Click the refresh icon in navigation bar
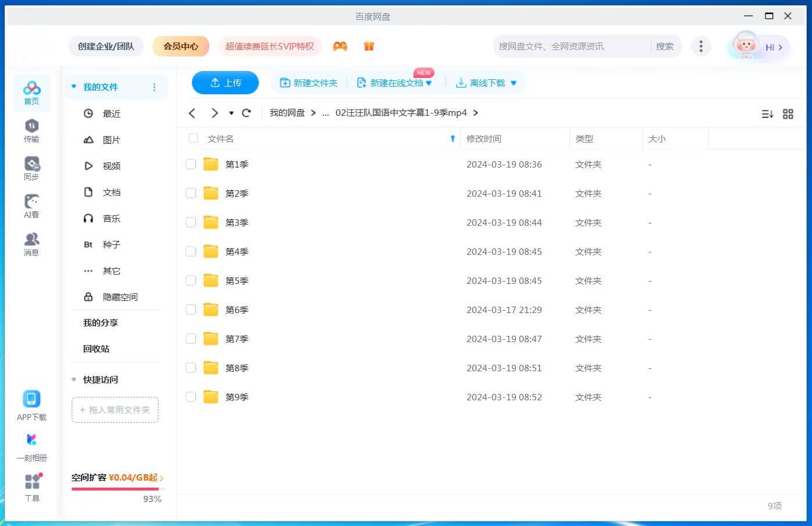 click(247, 113)
